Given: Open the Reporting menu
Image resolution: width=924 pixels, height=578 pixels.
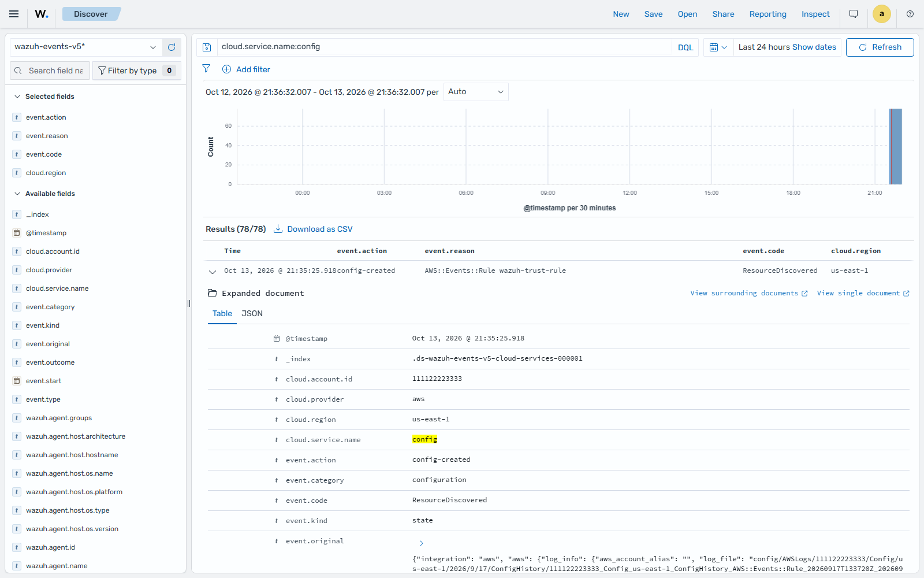Looking at the screenshot, I should [767, 14].
